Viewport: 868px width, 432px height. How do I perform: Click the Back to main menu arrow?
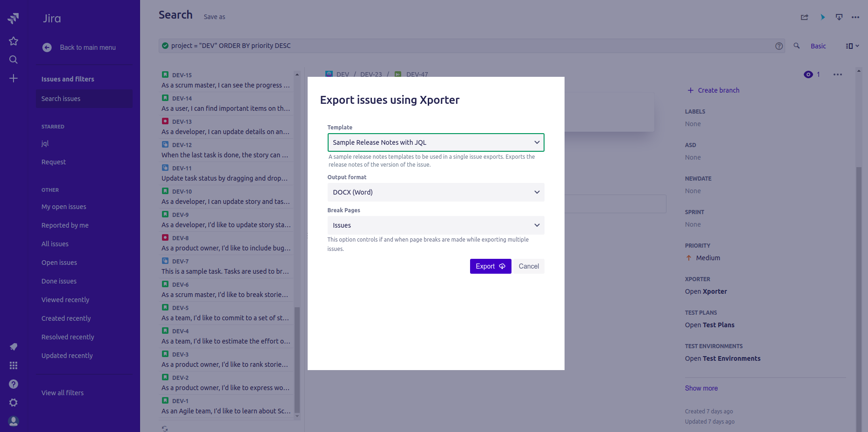coord(47,47)
